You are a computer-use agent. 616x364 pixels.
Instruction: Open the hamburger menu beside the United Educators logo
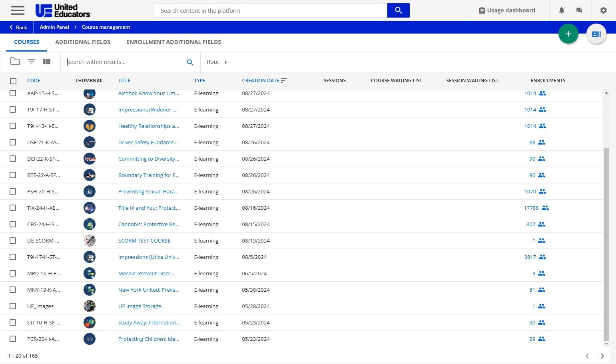(x=17, y=10)
